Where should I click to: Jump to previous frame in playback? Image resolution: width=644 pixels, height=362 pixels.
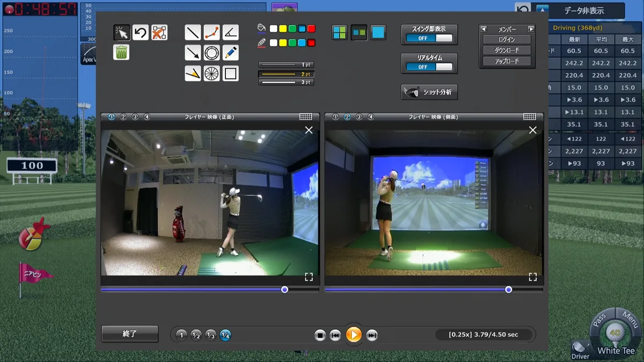pos(335,335)
